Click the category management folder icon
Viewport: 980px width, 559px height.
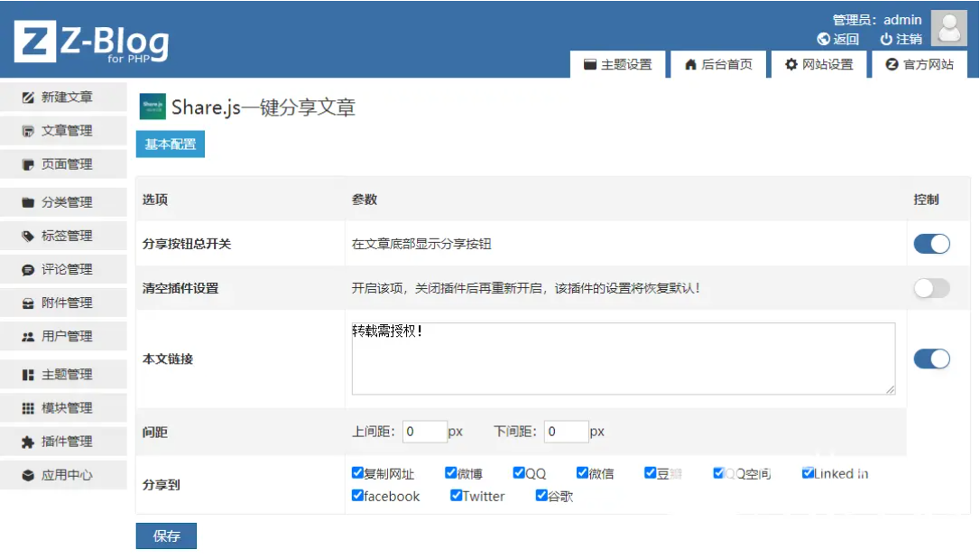pyautogui.click(x=27, y=202)
